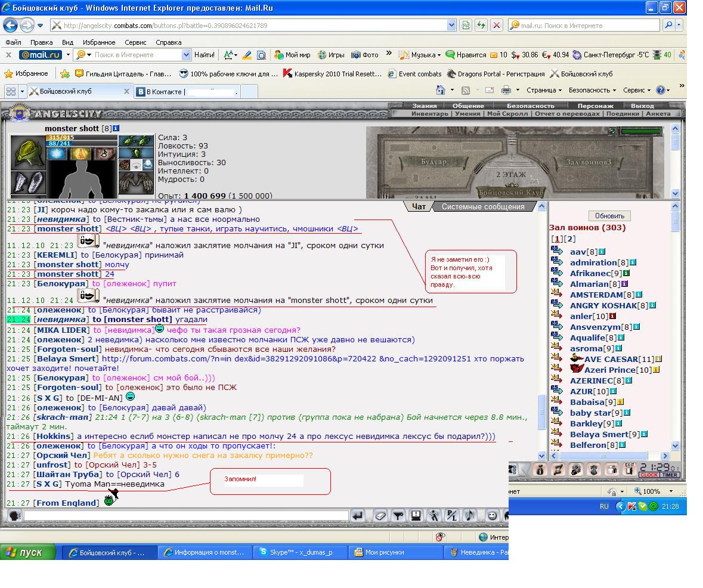Switch to В Контакте tab
This screenshot has height=588, width=703.
(x=187, y=91)
